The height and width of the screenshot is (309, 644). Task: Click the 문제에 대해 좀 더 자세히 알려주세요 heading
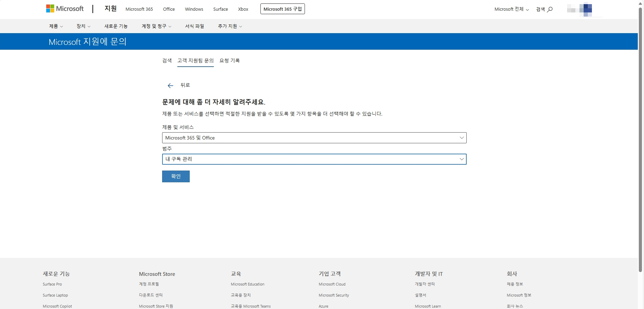point(214,102)
